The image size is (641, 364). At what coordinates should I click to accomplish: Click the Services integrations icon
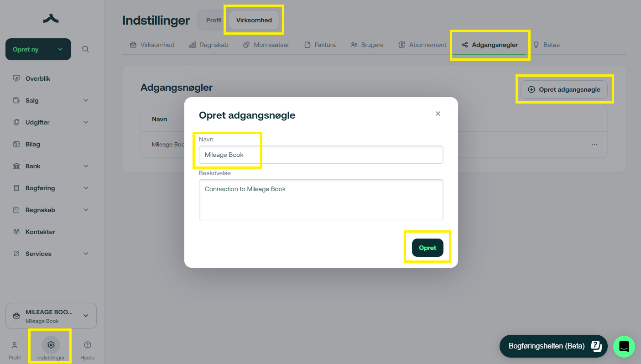(16, 254)
